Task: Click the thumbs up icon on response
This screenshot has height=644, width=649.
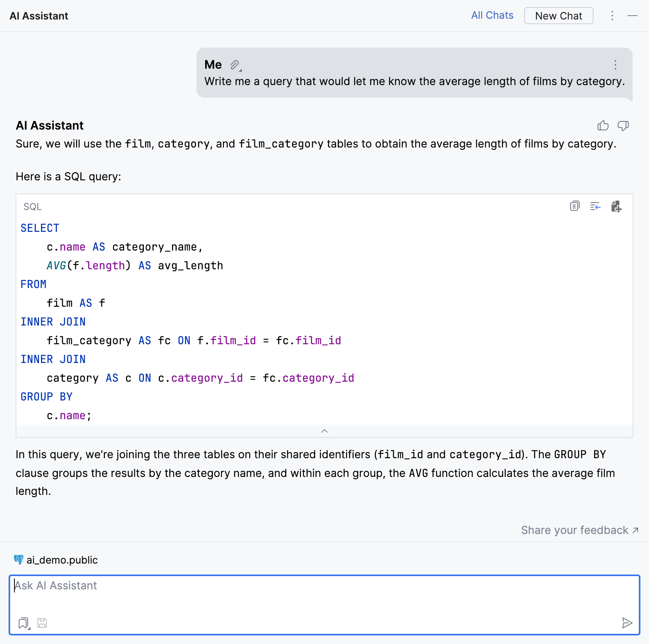Action: click(x=603, y=125)
